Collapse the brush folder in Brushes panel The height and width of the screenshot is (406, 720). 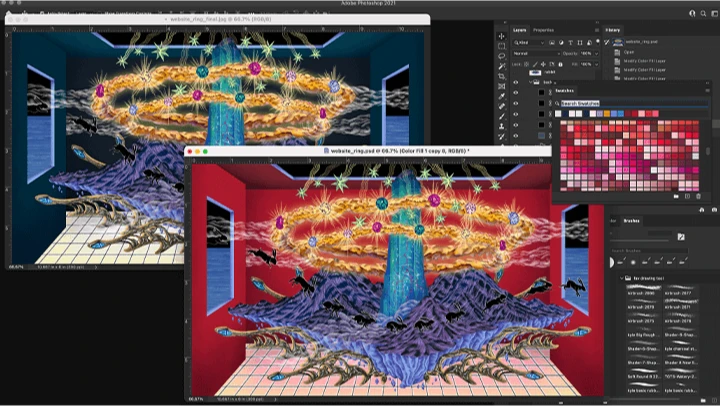(622, 278)
